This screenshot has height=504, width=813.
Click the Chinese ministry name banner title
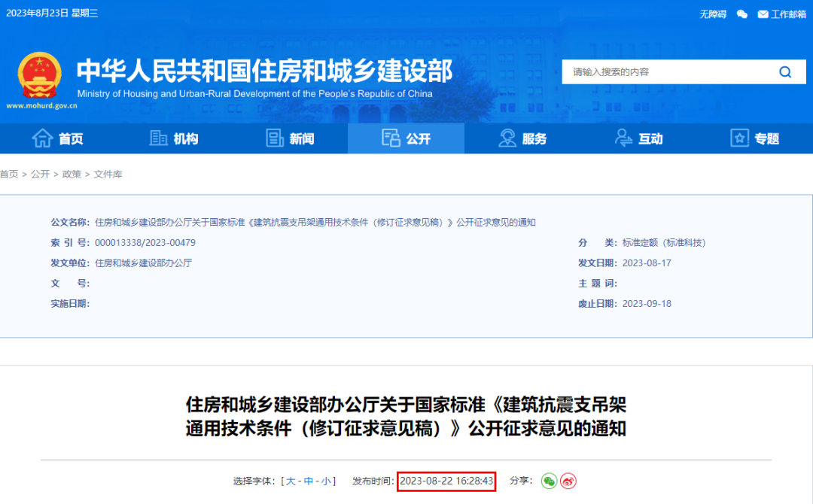pyautogui.click(x=264, y=71)
